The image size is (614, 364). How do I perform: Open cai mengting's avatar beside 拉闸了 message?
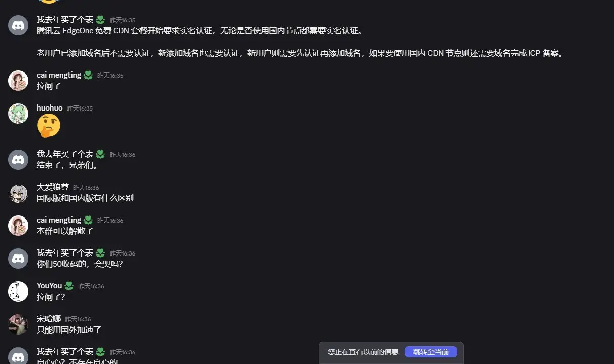(x=18, y=81)
